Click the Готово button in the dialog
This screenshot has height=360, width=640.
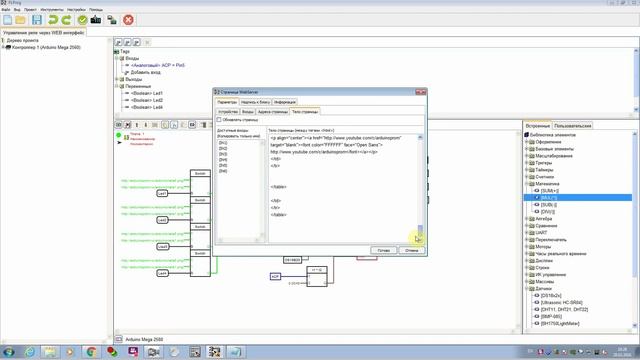[384, 250]
